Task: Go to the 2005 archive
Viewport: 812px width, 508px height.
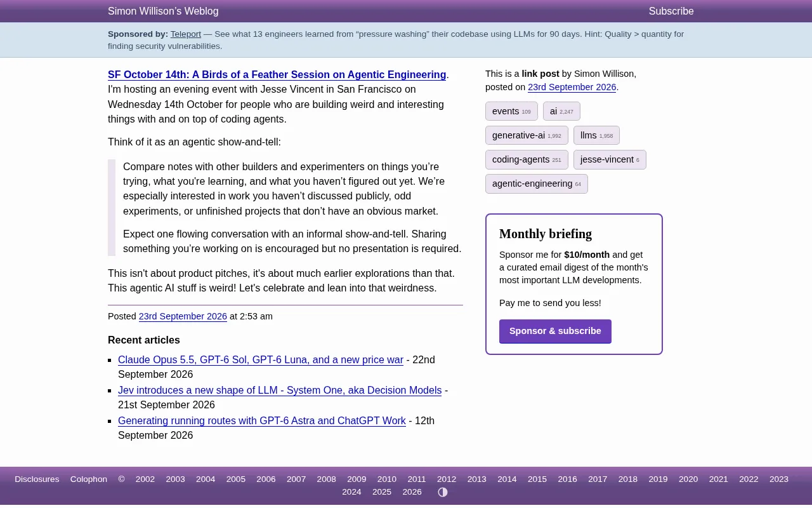Action: pos(236,479)
